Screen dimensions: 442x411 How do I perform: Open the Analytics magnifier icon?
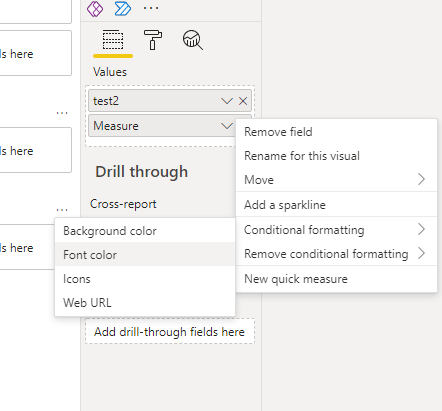point(193,40)
